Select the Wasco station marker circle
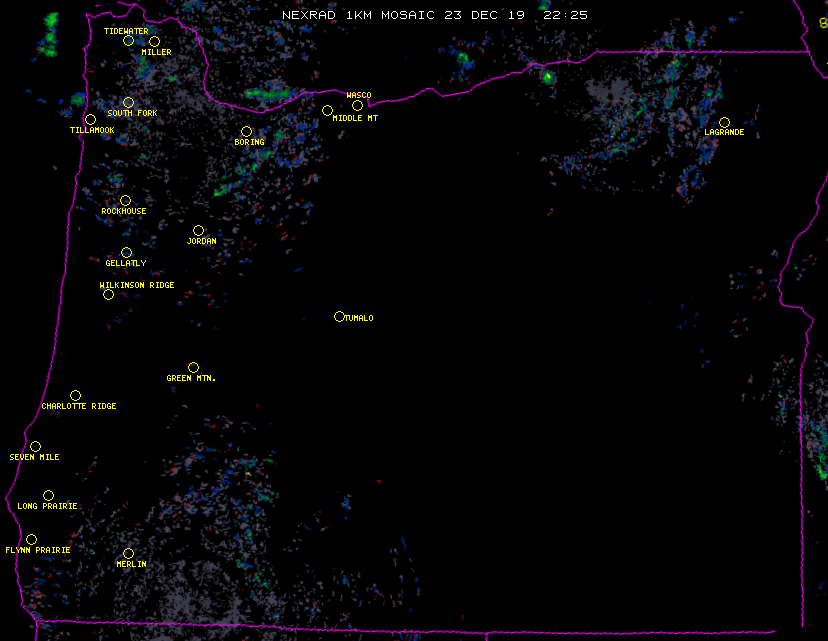Screen dimensions: 828x641 [x=357, y=106]
